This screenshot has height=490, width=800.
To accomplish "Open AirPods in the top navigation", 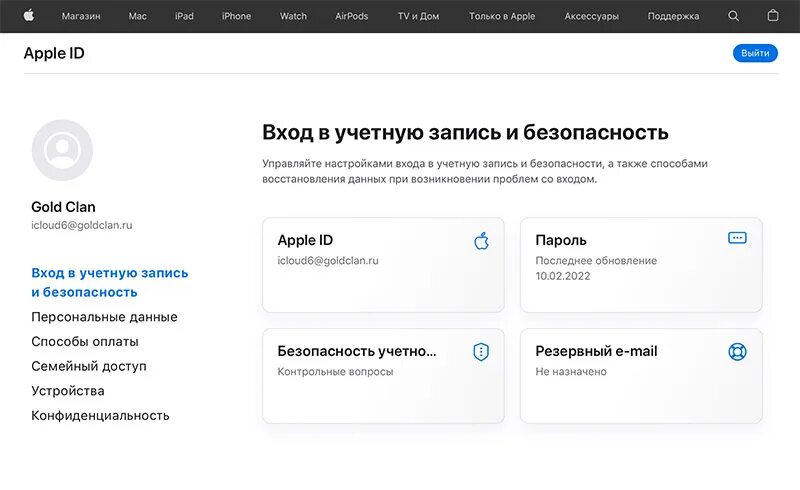I will point(352,16).
